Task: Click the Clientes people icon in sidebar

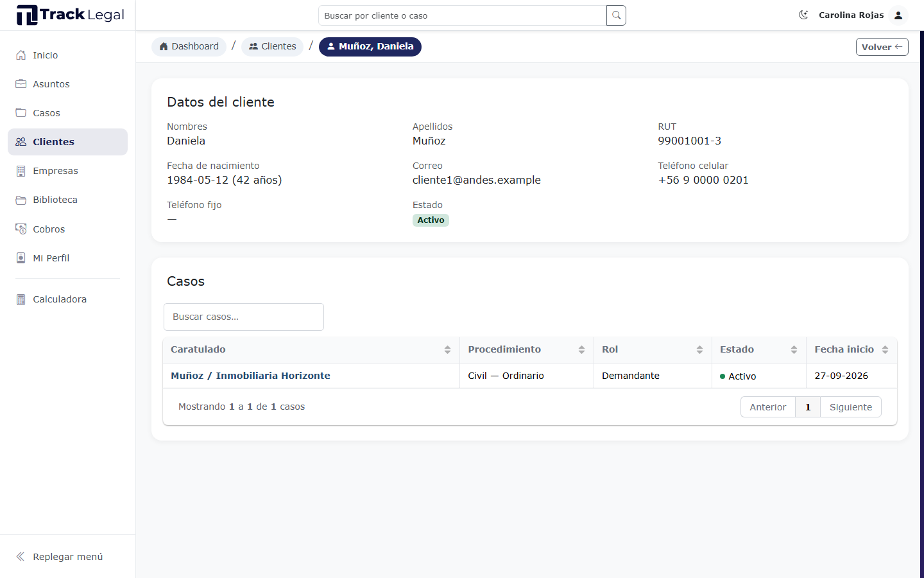Action: [21, 142]
